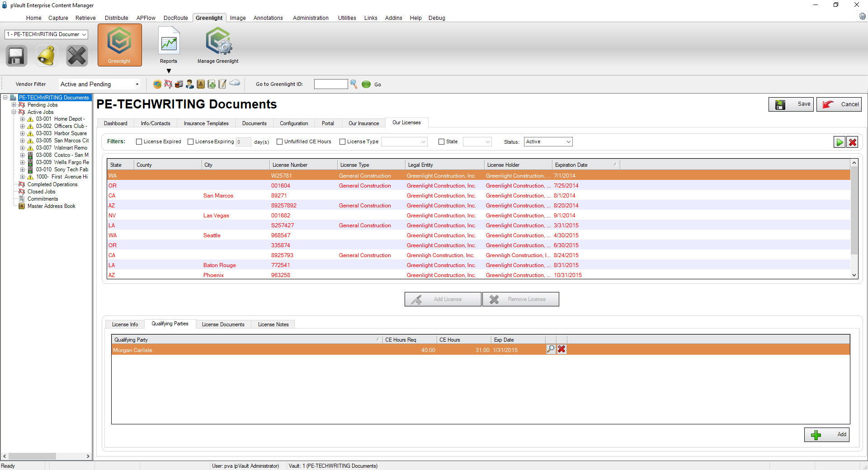Image resolution: width=868 pixels, height=470 pixels.
Task: Toggle State filter checkbox
Action: (441, 142)
